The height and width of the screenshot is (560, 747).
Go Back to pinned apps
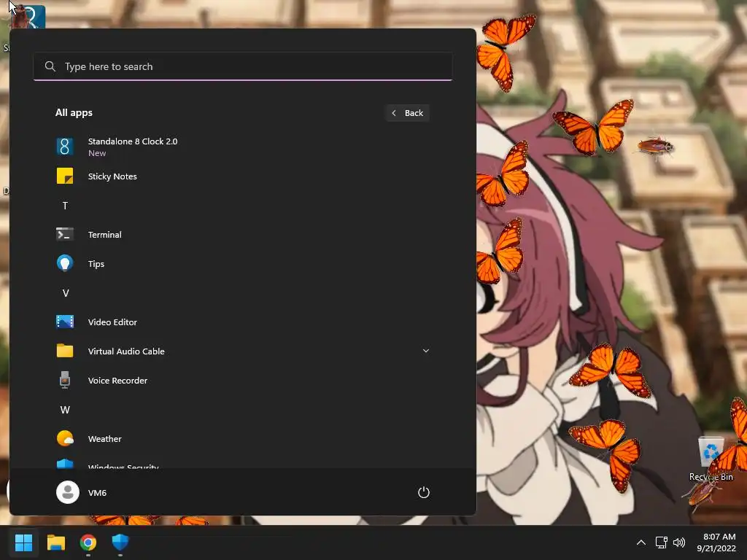click(x=408, y=113)
